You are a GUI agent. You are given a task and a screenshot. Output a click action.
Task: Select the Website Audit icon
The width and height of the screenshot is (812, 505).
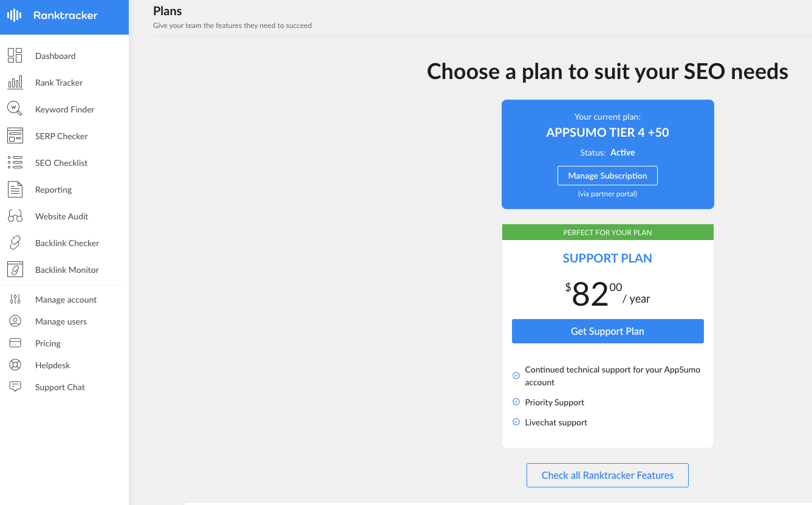pos(15,216)
